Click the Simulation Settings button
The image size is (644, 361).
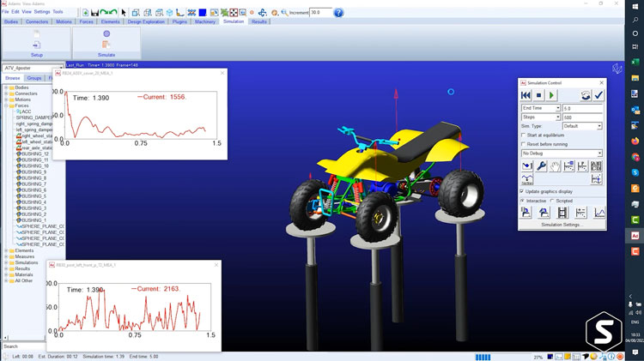tap(562, 225)
